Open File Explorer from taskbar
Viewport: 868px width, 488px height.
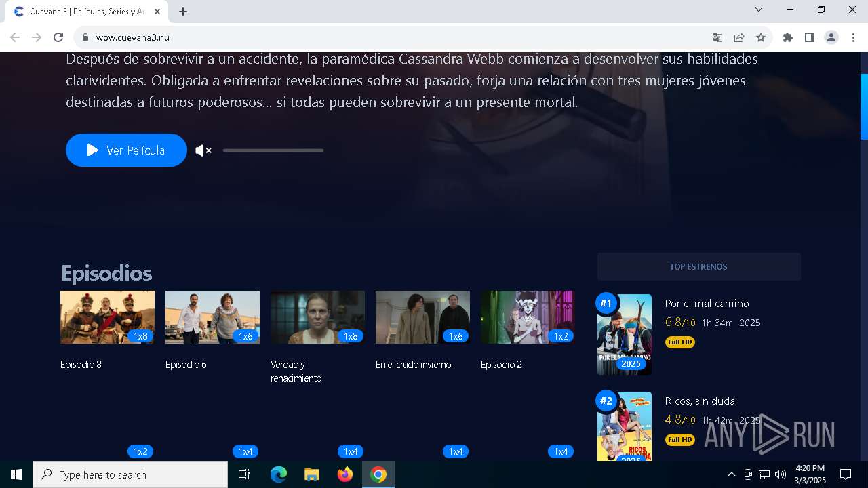(311, 474)
